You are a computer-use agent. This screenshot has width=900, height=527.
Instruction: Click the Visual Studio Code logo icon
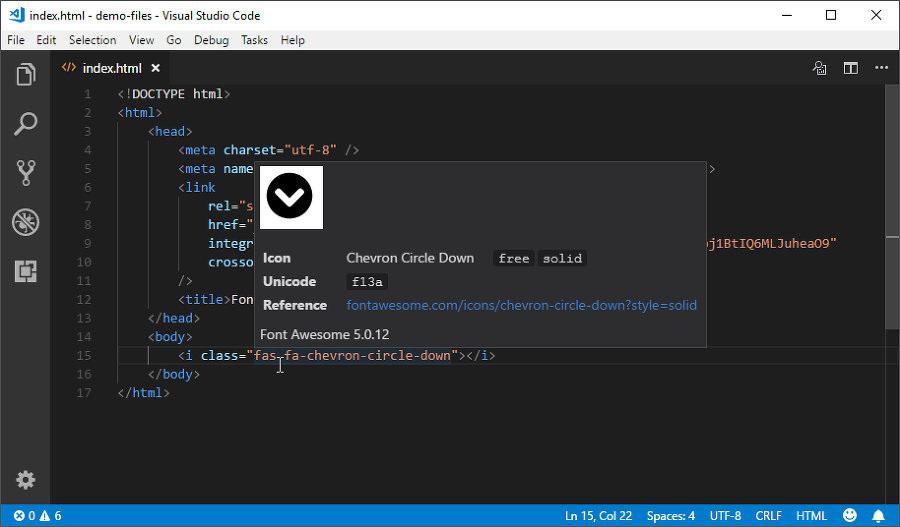tap(16, 15)
